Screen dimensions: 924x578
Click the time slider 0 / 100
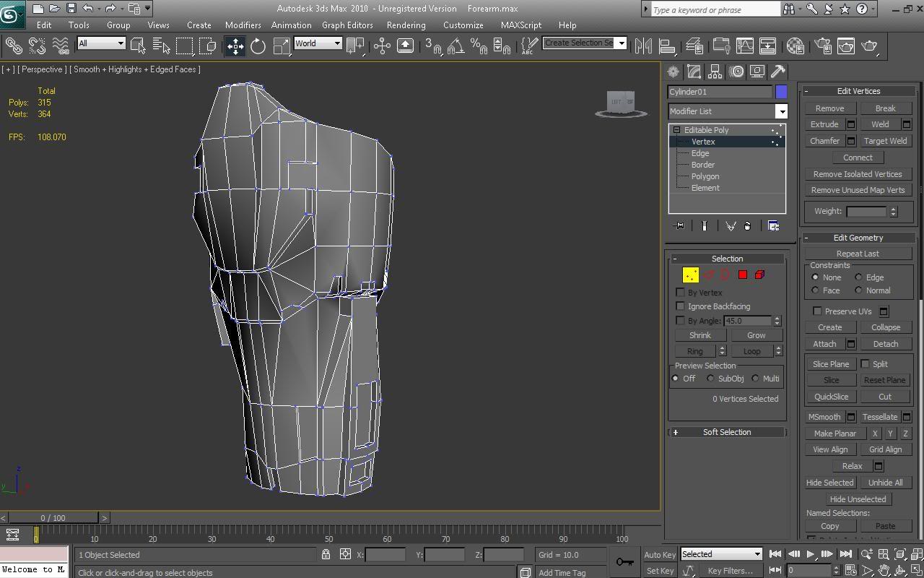53,518
